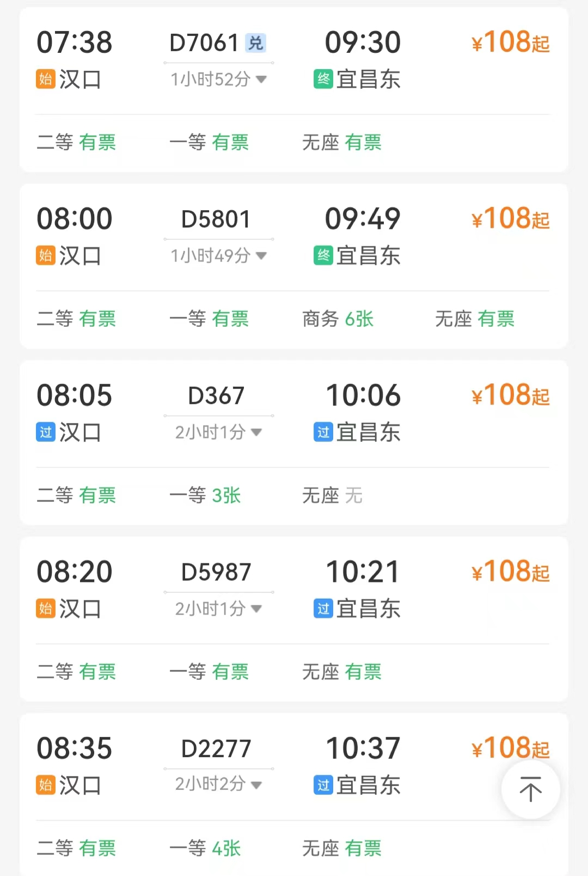Viewport: 588px width, 876px height.
Task: Tap the 兑 badge next to D7061
Action: [255, 42]
